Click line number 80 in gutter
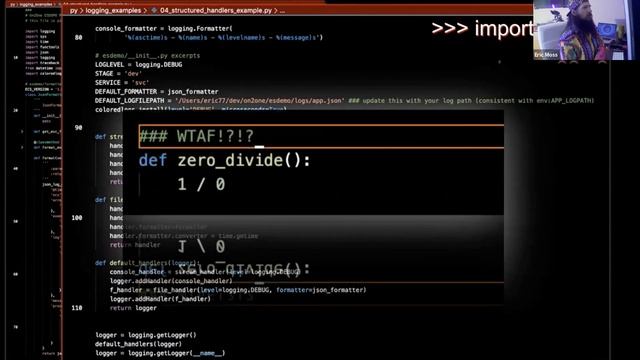The image size is (640, 360). coord(78,38)
